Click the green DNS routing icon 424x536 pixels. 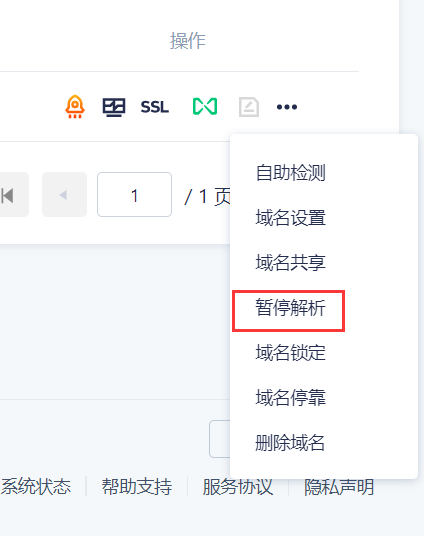point(205,107)
